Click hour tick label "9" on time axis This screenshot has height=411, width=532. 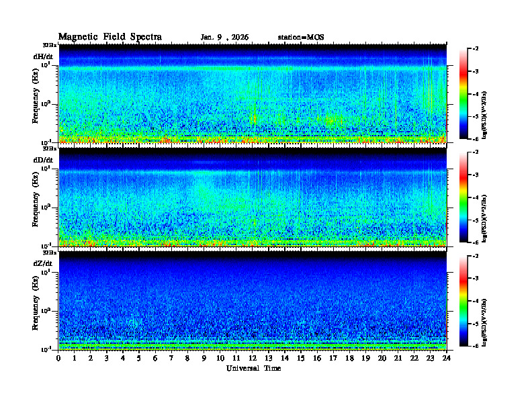click(204, 358)
